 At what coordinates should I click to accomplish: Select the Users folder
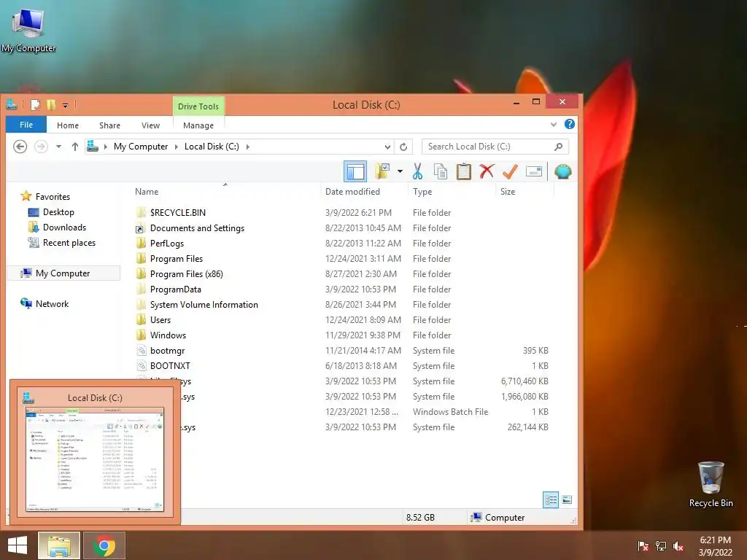[160, 319]
